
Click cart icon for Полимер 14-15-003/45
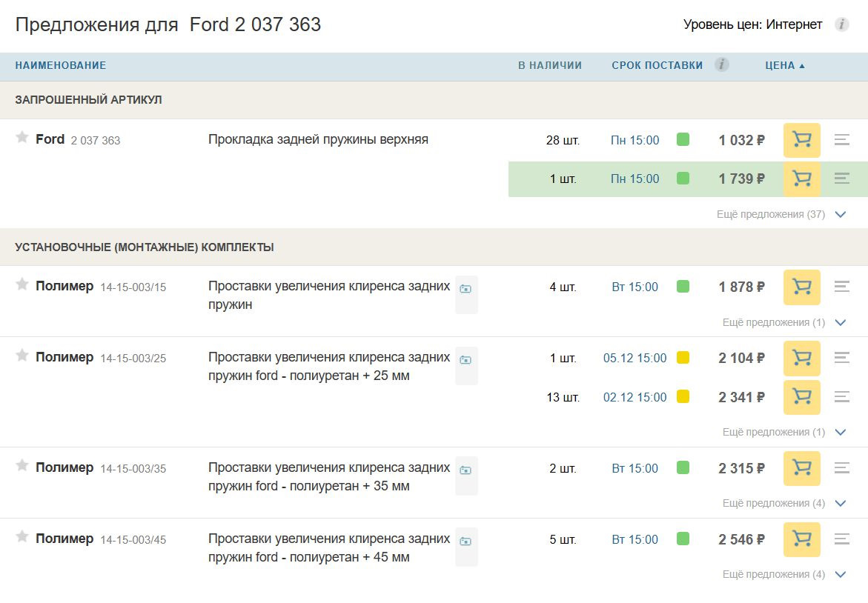click(801, 539)
